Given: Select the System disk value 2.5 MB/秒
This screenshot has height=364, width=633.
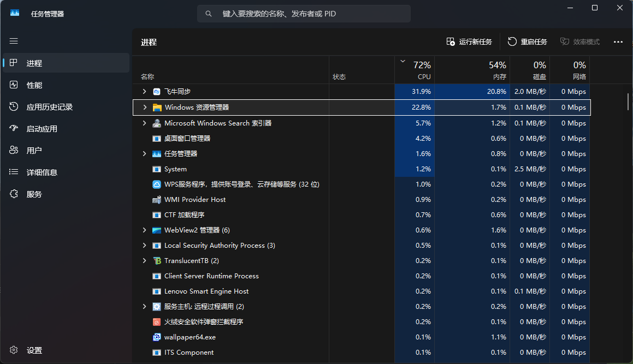Looking at the screenshot, I should (x=530, y=169).
